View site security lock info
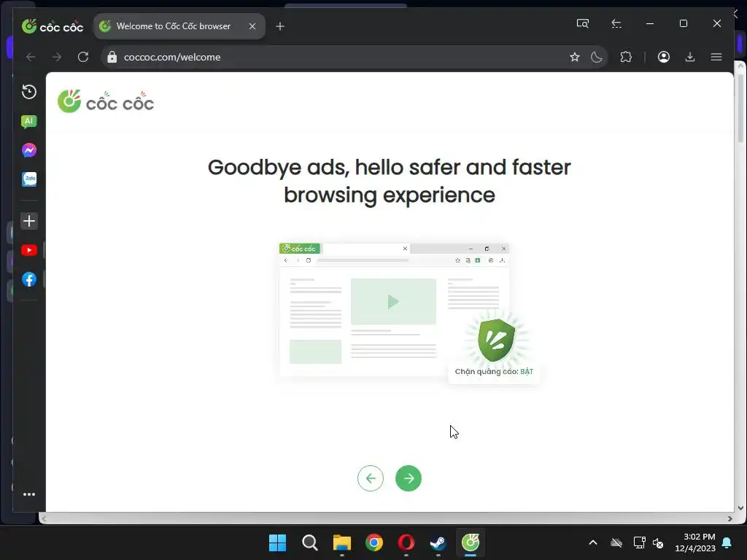 [112, 57]
